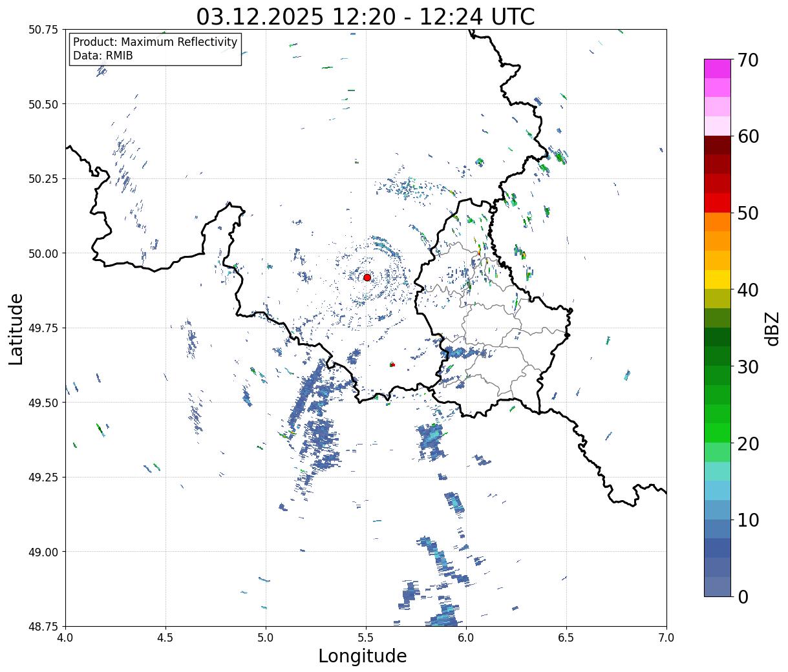The image size is (788, 672).
Task: Select the 'Product: Maximum Reflectivity' label
Action: (155, 42)
